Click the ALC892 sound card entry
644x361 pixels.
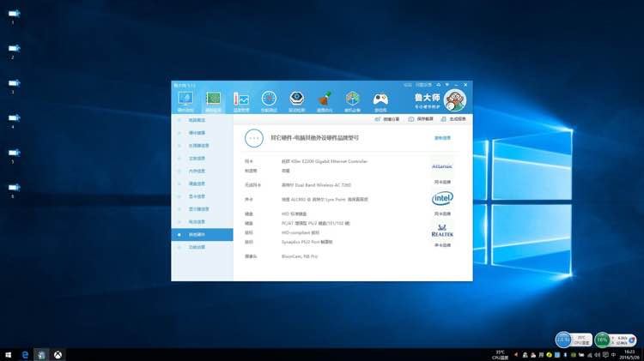[325, 200]
